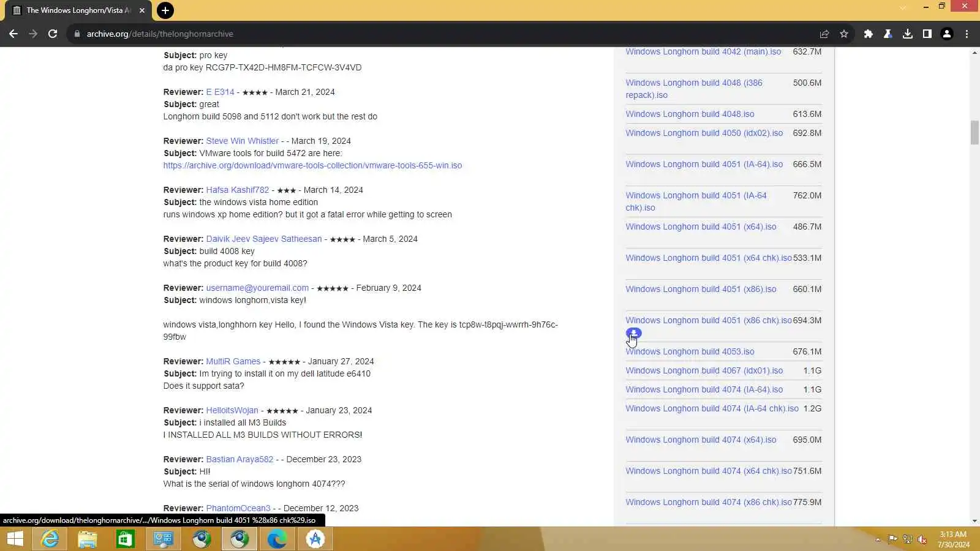This screenshot has width=980, height=551.
Task: Open reviewer Steve Win Whistler's profile
Action: pyautogui.click(x=242, y=141)
